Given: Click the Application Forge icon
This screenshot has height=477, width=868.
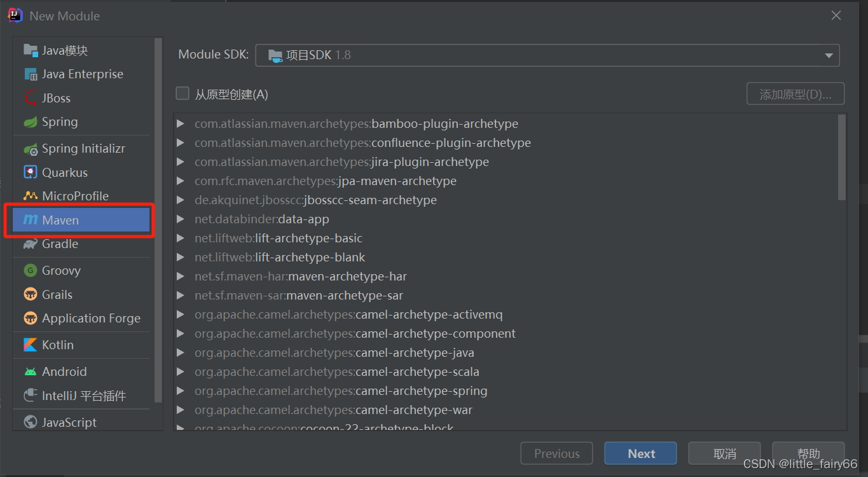Looking at the screenshot, I should point(31,318).
